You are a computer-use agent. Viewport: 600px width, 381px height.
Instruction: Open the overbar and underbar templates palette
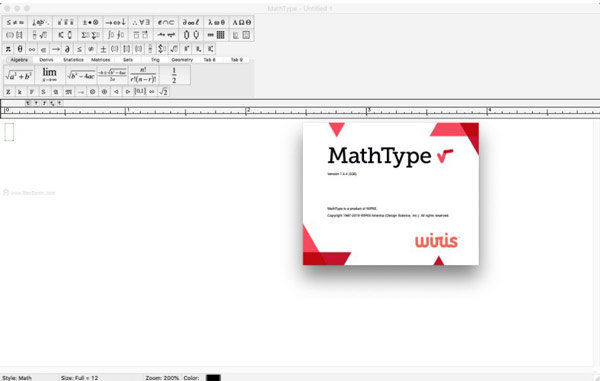pos(141,35)
